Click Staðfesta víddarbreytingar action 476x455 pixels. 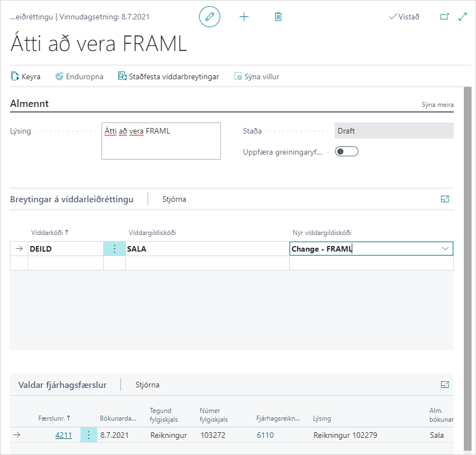click(169, 76)
